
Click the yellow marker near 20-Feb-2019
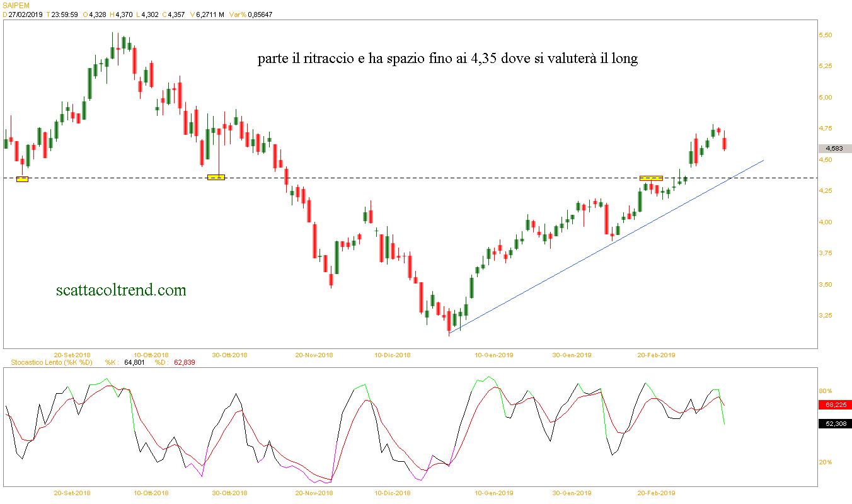651,178
